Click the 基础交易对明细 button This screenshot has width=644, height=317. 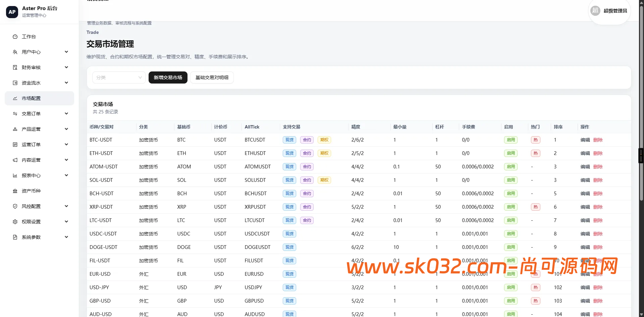212,77
